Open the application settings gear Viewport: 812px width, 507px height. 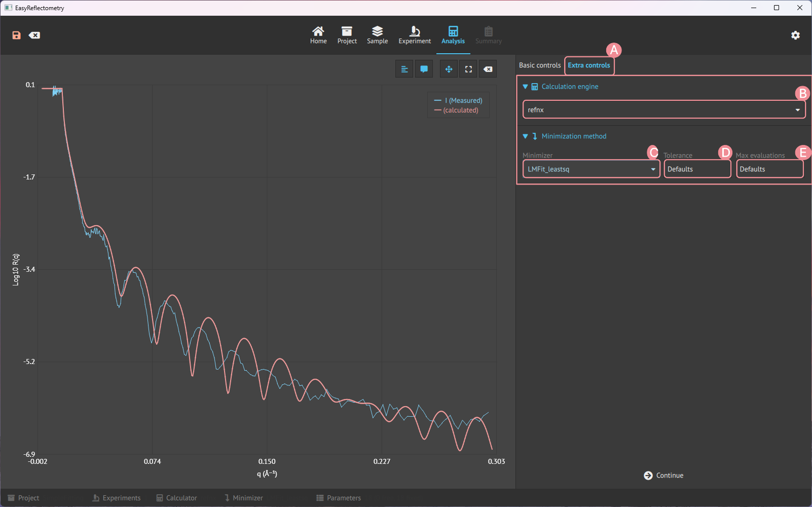795,35
